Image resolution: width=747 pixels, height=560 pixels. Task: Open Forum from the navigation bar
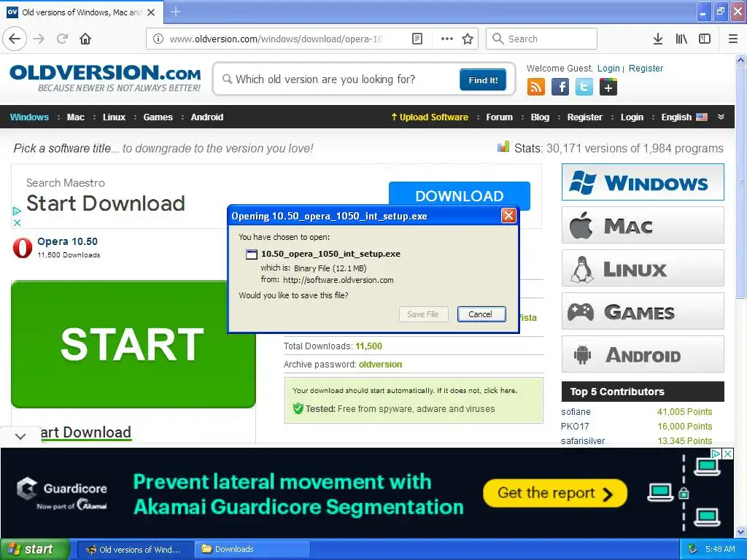(x=499, y=117)
